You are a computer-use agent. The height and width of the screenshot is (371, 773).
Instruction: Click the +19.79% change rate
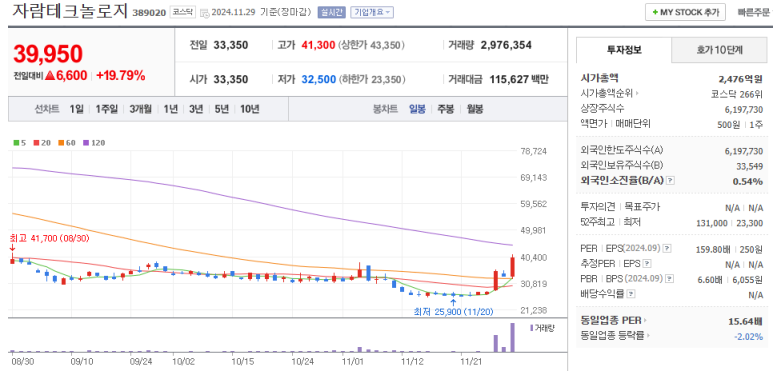click(121, 76)
